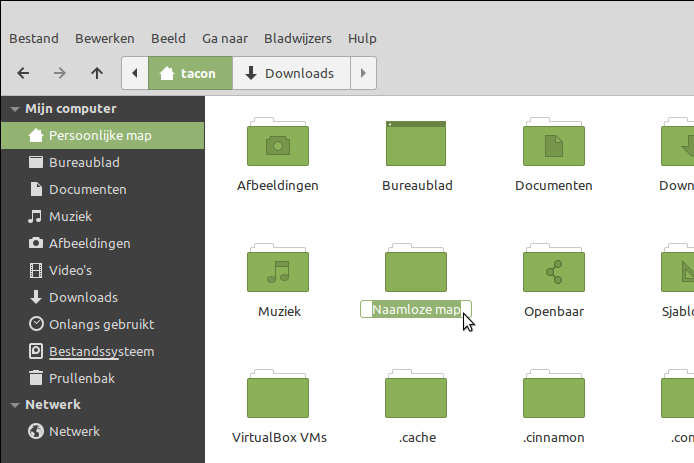Collapse the Mijn computer section

point(15,109)
